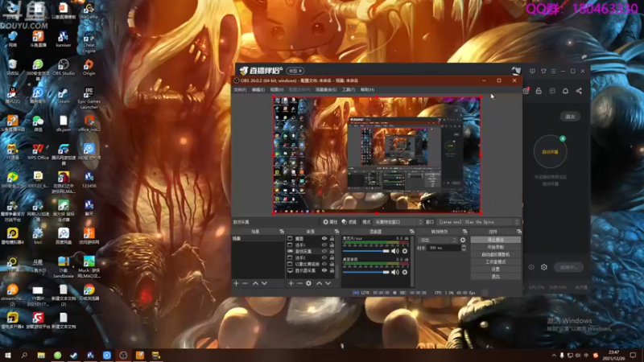This screenshot has height=362, width=644.
Task: Pop out the 场景 dock panel
Action: 281,232
